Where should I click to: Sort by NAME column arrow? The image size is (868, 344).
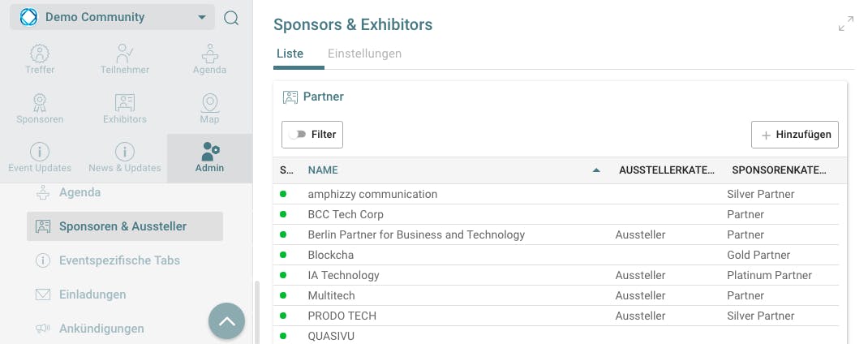click(596, 170)
